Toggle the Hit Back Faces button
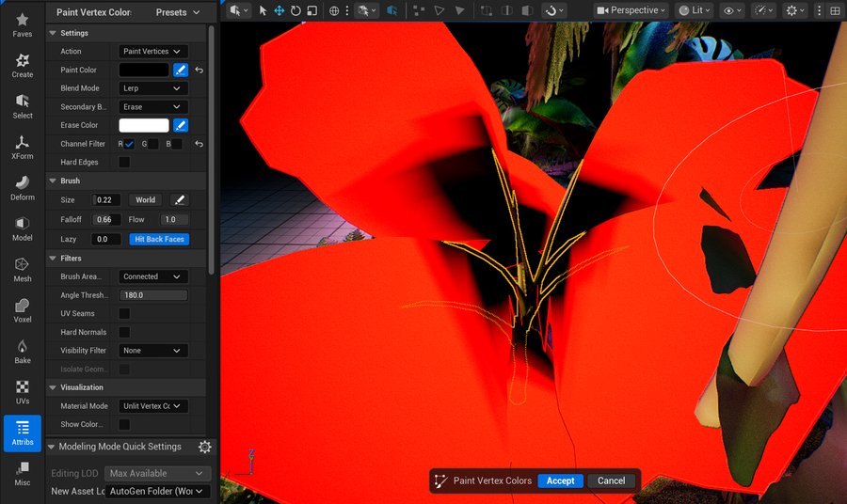The image size is (847, 504). tap(159, 239)
